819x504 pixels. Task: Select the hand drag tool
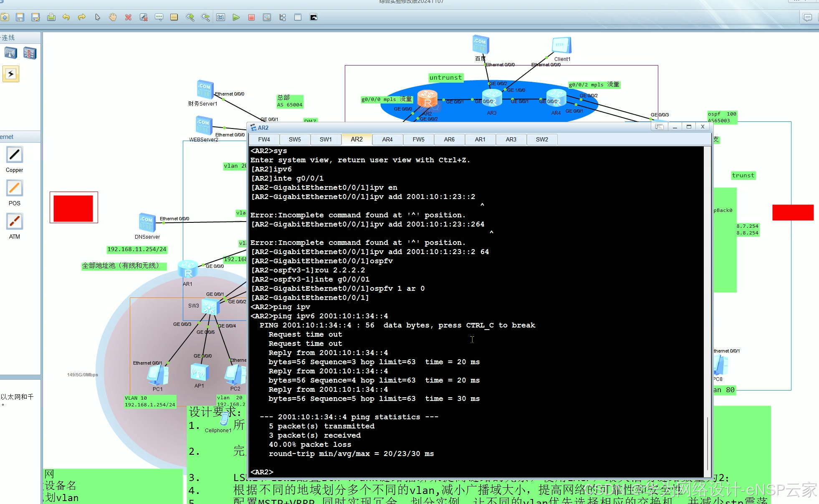[113, 17]
